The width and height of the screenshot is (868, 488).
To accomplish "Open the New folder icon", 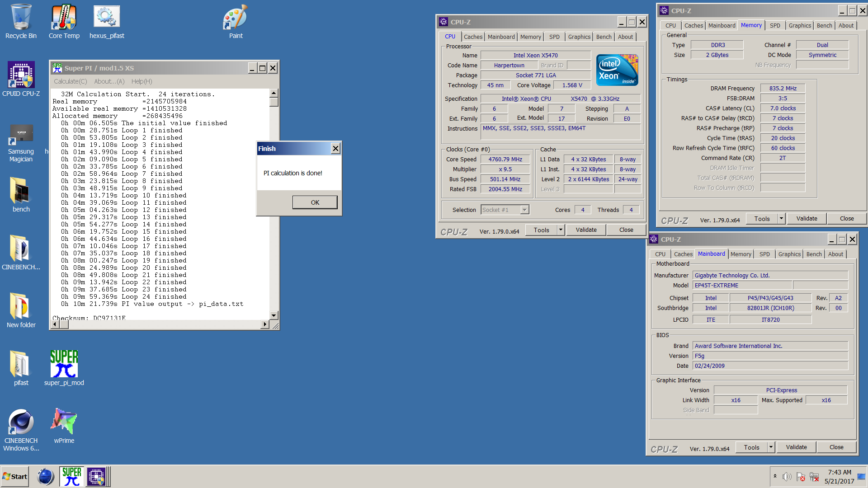I will tap(21, 310).
